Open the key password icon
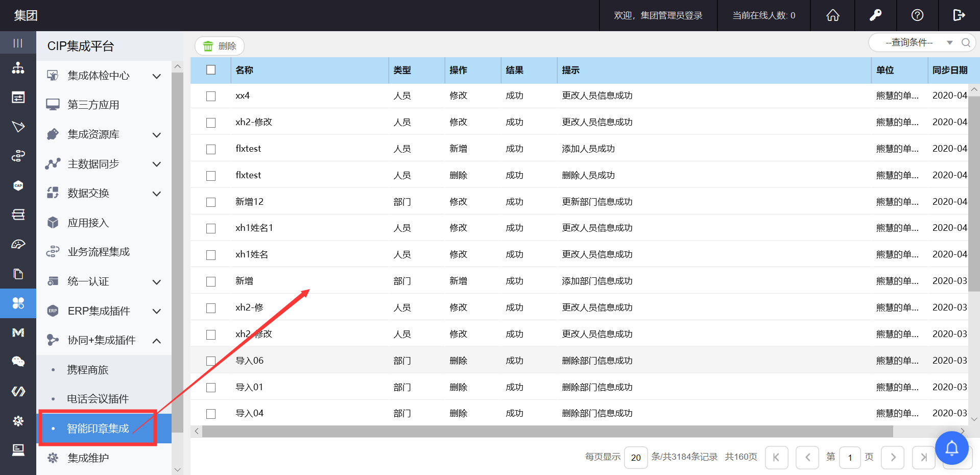Viewport: 980px width, 475px height. pos(875,15)
